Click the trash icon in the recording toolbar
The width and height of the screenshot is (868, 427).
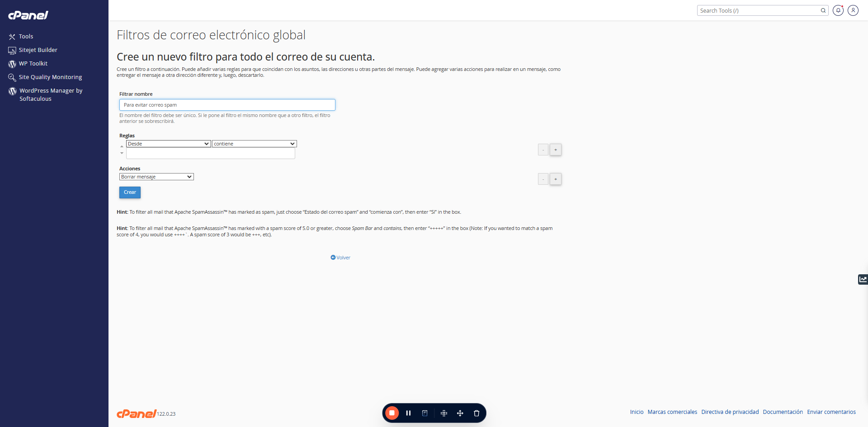(476, 413)
